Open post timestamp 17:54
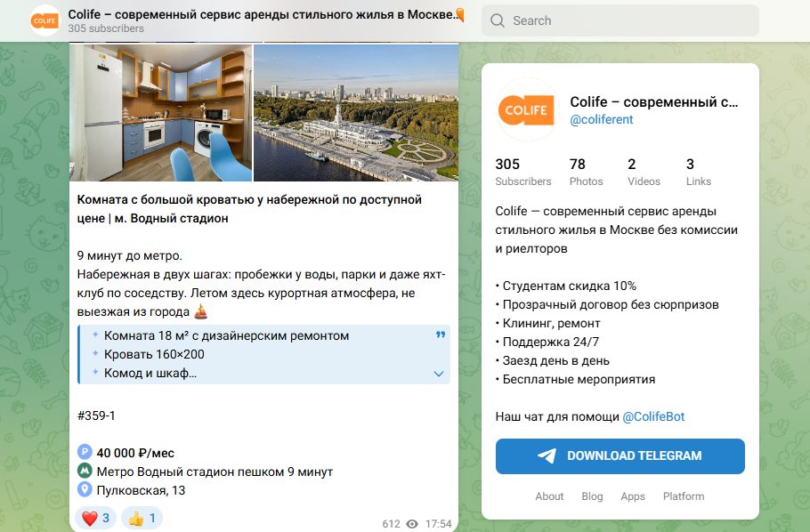810x532 pixels. (438, 524)
